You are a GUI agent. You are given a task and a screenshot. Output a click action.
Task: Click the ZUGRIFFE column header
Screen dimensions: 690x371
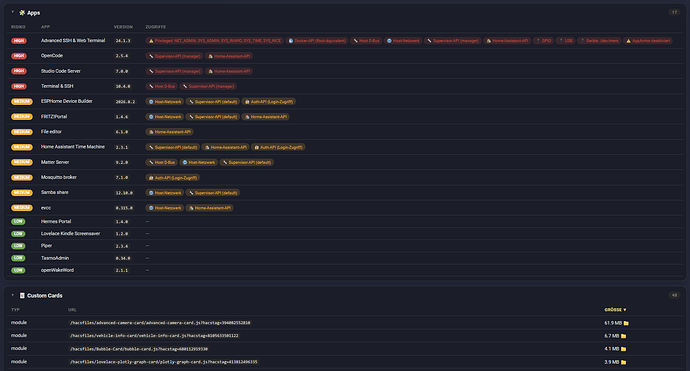[156, 27]
